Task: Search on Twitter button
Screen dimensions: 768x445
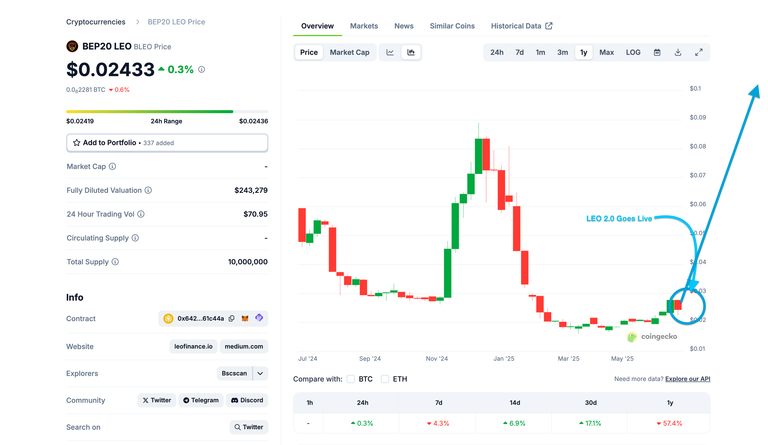Action: point(249,427)
